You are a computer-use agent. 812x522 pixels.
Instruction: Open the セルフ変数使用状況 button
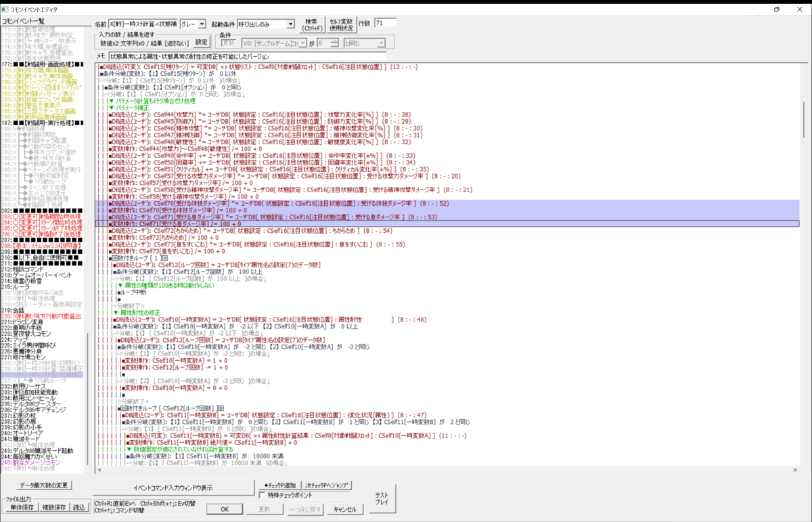coord(341,24)
